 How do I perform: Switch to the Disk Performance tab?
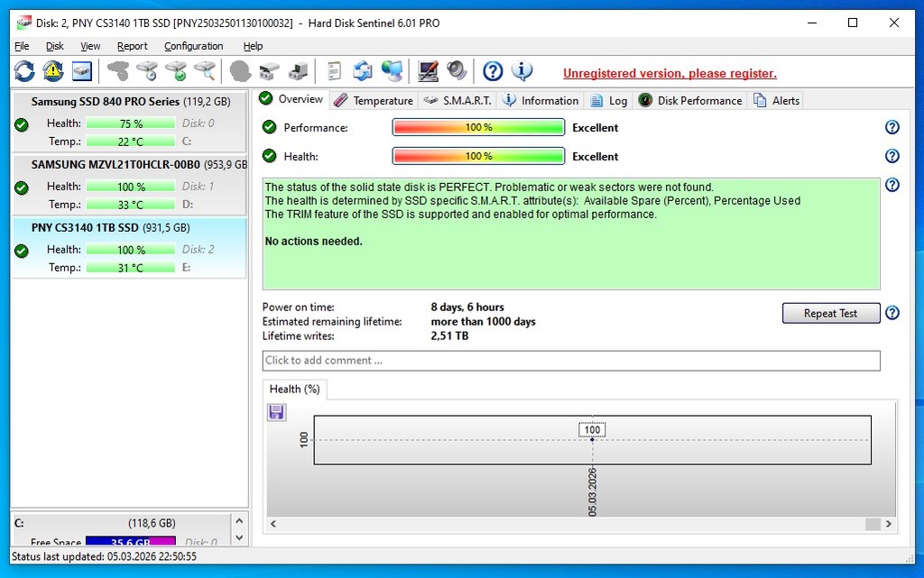point(690,100)
